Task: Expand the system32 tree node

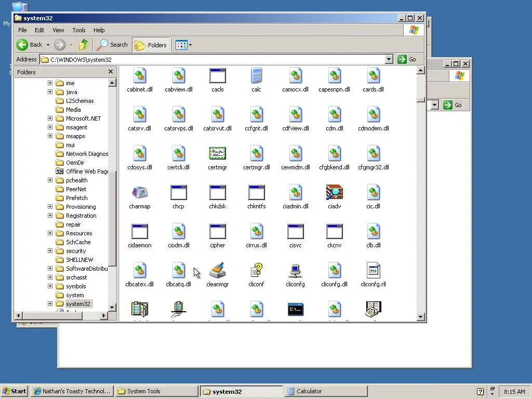Action: pyautogui.click(x=50, y=303)
